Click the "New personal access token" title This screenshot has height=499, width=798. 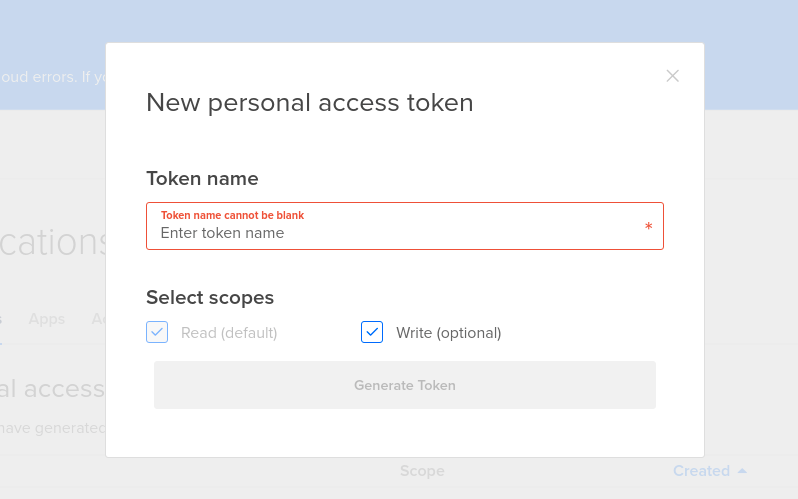(x=309, y=102)
